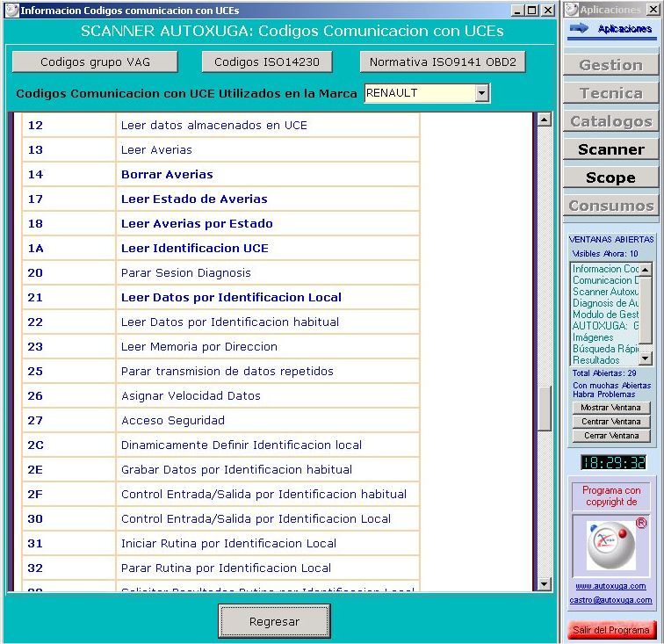This screenshot has width=664, height=644.
Task: Click Centrar Ventana button
Action: pyautogui.click(x=611, y=422)
